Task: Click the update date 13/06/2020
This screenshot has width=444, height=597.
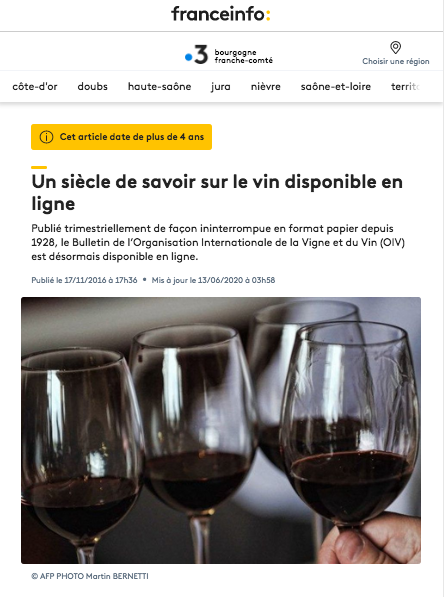Action: (213, 280)
